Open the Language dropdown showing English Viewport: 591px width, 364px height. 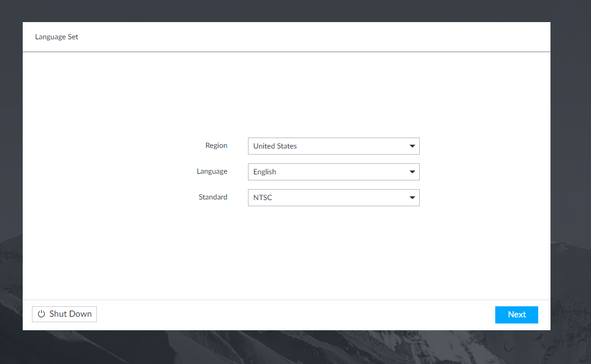[x=334, y=172]
